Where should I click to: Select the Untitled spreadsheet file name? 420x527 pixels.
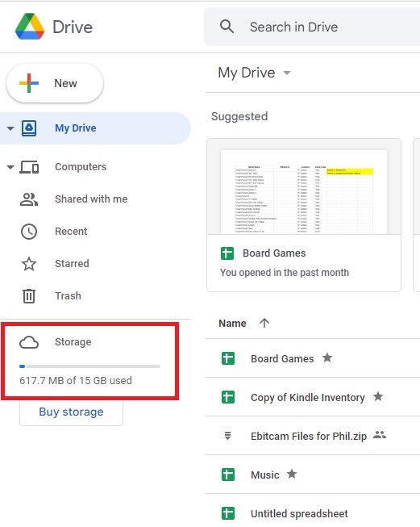[299, 513]
